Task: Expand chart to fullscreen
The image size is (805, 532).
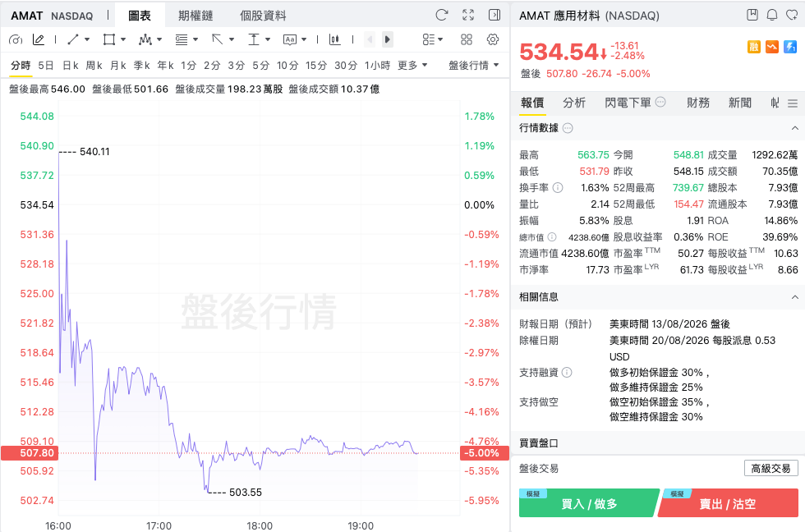Action: [x=468, y=15]
